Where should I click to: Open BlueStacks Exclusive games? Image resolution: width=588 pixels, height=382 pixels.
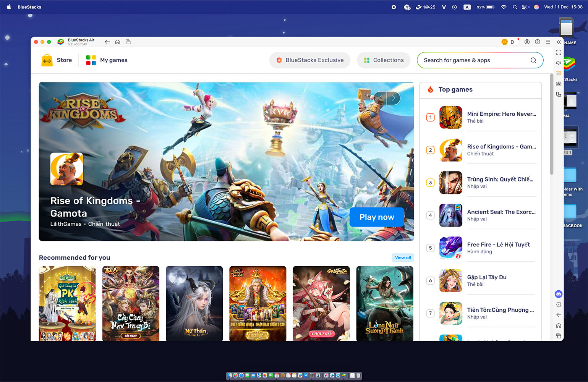pyautogui.click(x=310, y=60)
